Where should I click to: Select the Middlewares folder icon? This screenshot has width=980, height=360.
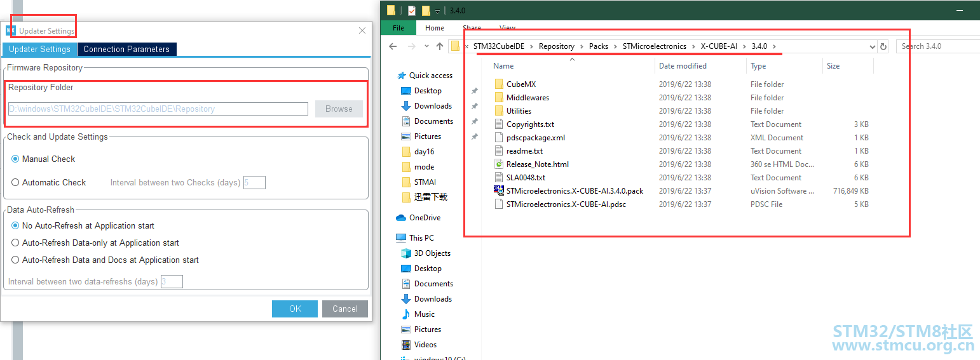(x=499, y=97)
